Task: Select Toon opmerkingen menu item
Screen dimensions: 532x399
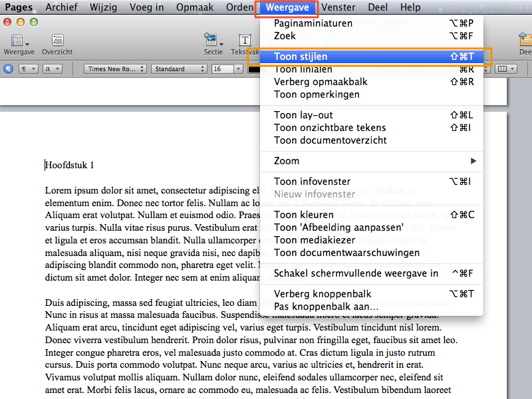Action: click(x=372, y=94)
